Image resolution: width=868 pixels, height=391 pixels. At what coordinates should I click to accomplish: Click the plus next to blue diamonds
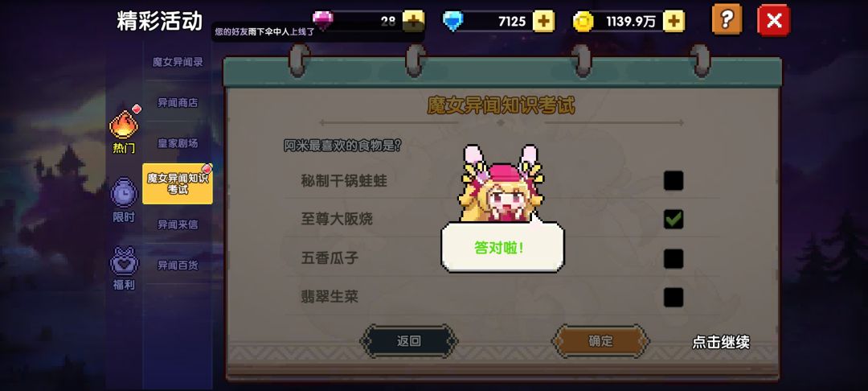coord(543,21)
